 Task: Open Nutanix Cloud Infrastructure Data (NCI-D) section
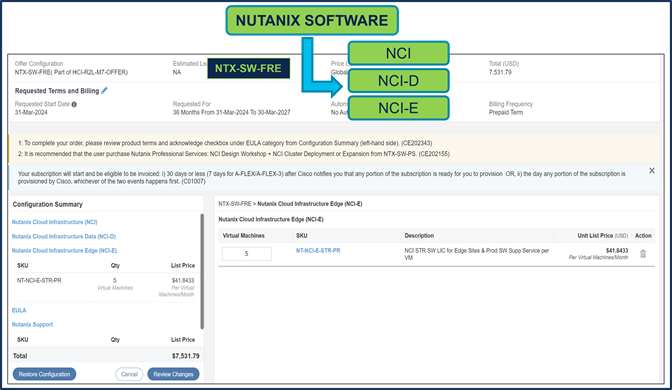[64, 236]
